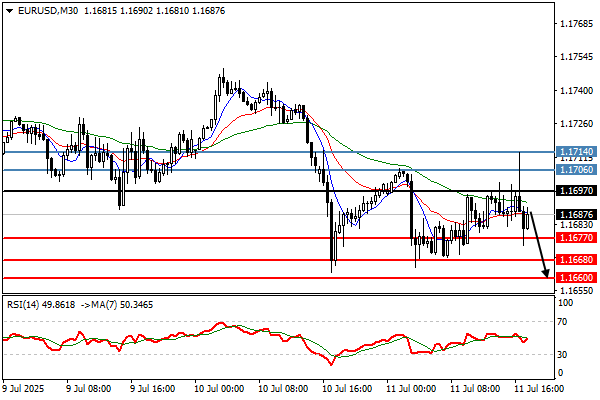Open the chart menu triangle beside EURUSD,M30
Screen dimensions: 600x400
(10, 11)
